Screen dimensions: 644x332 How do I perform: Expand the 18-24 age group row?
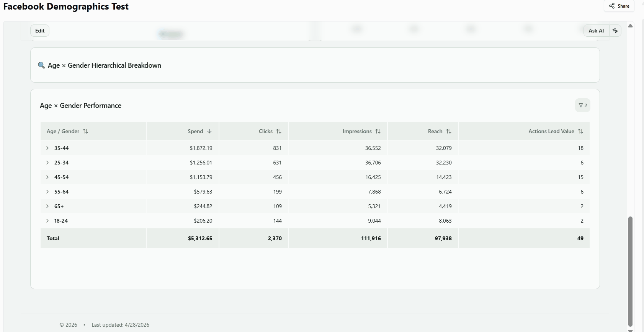click(47, 221)
